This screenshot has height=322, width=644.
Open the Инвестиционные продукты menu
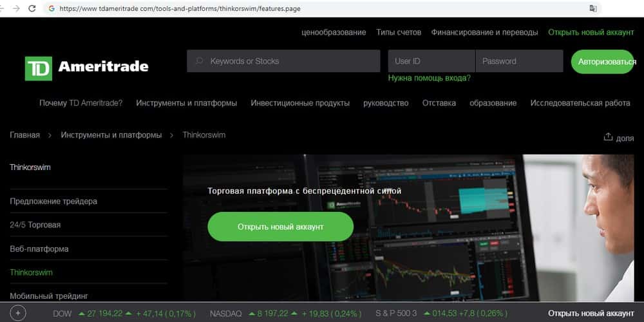point(300,103)
